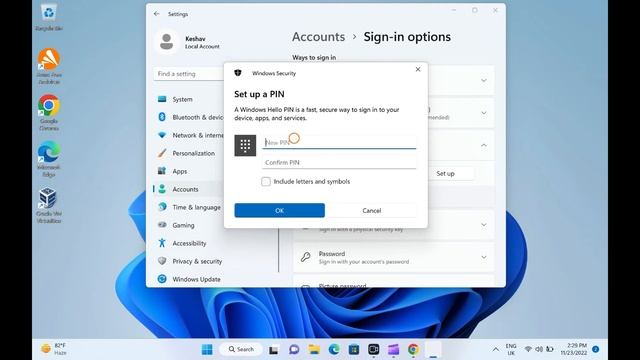Open Microsoft Edge desktop shortcut
640x360 pixels.
pos(49,159)
